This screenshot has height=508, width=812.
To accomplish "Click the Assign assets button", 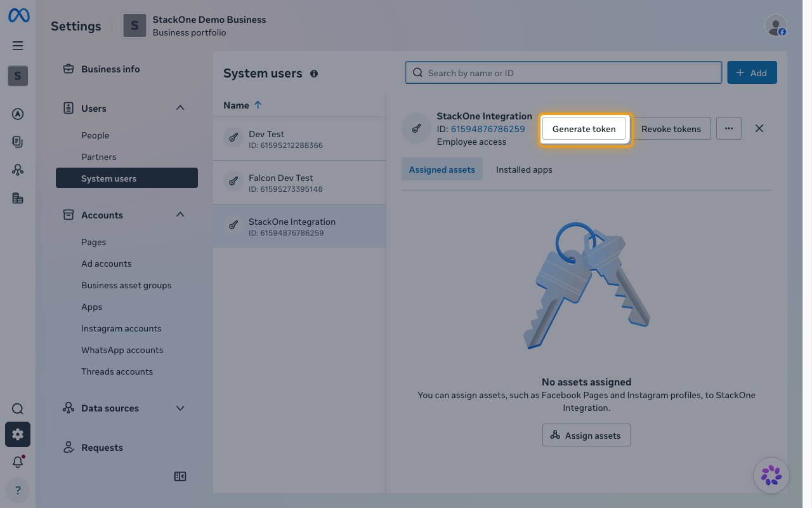I will [x=586, y=436].
